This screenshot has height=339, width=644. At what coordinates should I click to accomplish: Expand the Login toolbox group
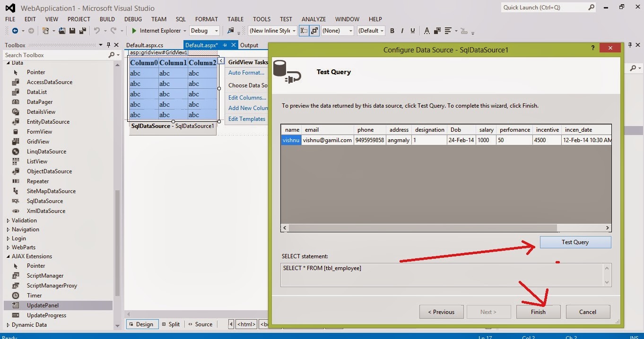coord(8,238)
